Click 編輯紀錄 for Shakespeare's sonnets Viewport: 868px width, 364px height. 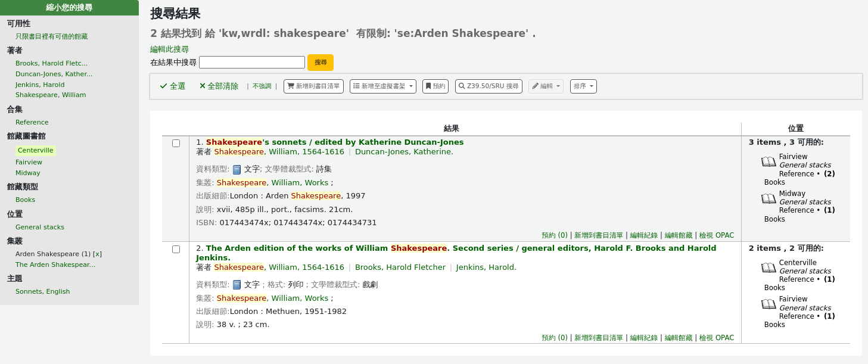(644, 235)
